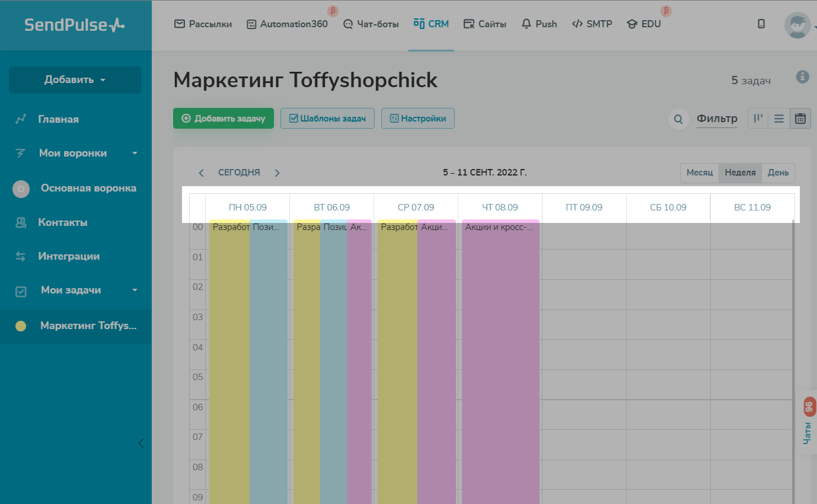The image size is (817, 504).
Task: Click the mobile device icon in header
Action: coord(761,24)
